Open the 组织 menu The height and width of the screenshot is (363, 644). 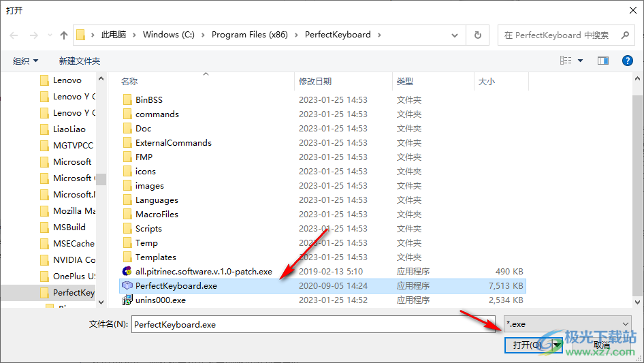pyautogui.click(x=25, y=61)
